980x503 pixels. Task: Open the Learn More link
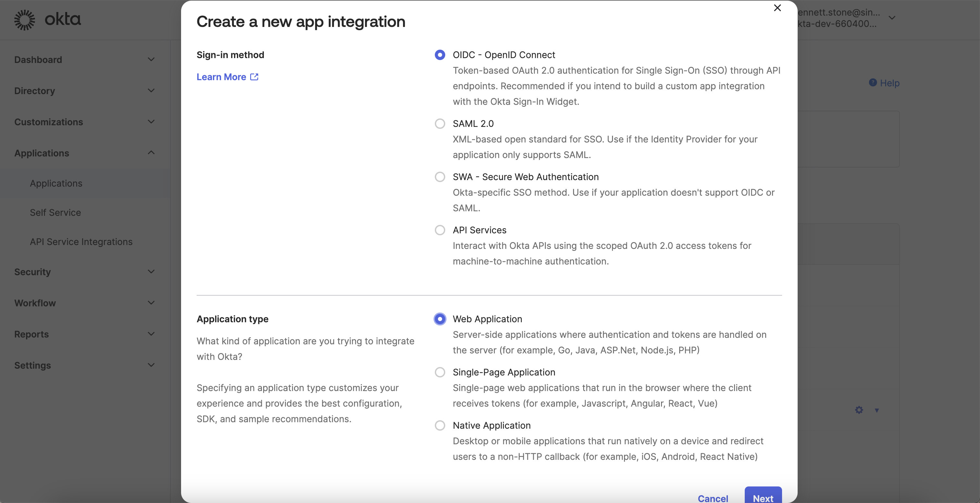click(x=221, y=77)
